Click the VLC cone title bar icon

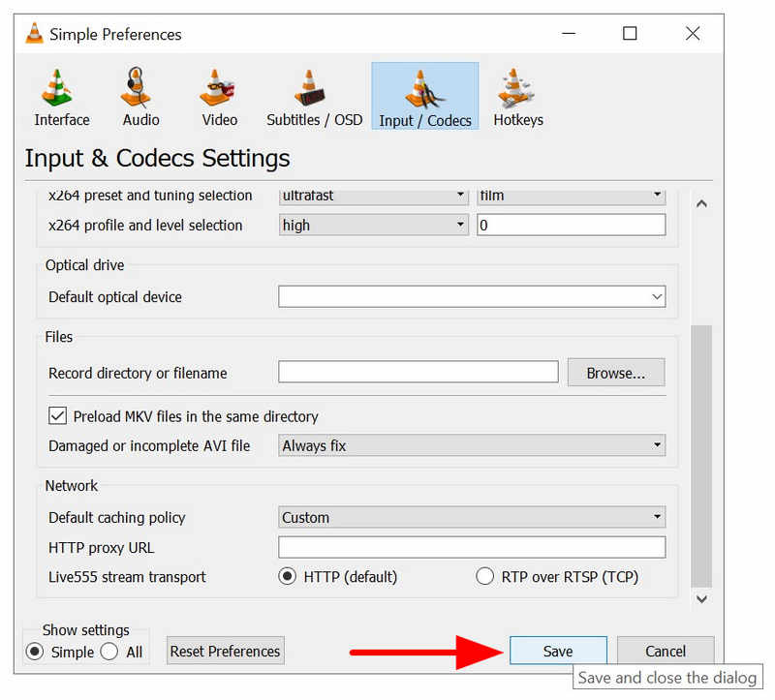pos(35,34)
